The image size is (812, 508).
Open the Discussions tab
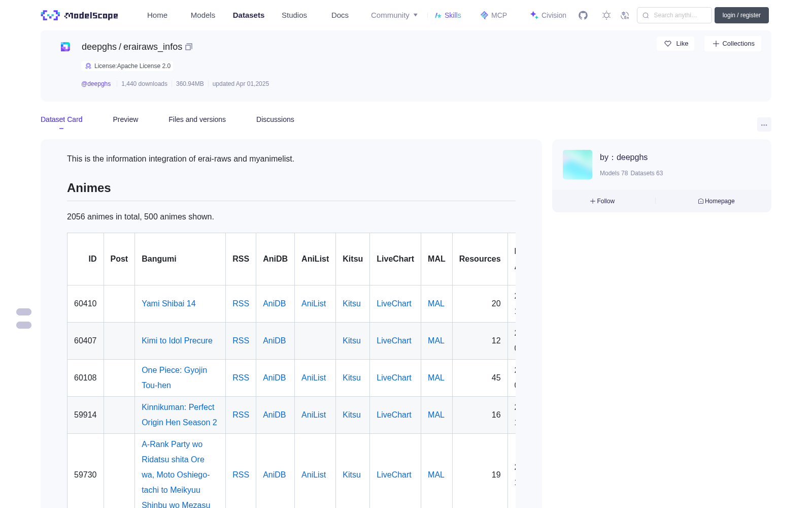coord(275,119)
